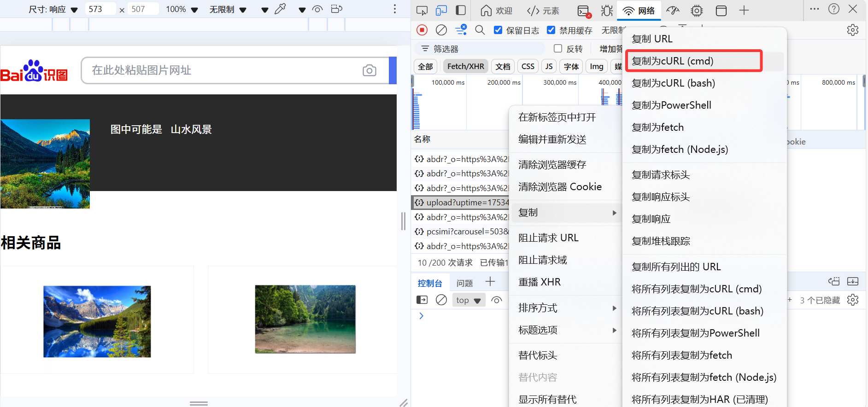Open the Application panel icon
Screen dimensions: 868x407
click(721, 10)
